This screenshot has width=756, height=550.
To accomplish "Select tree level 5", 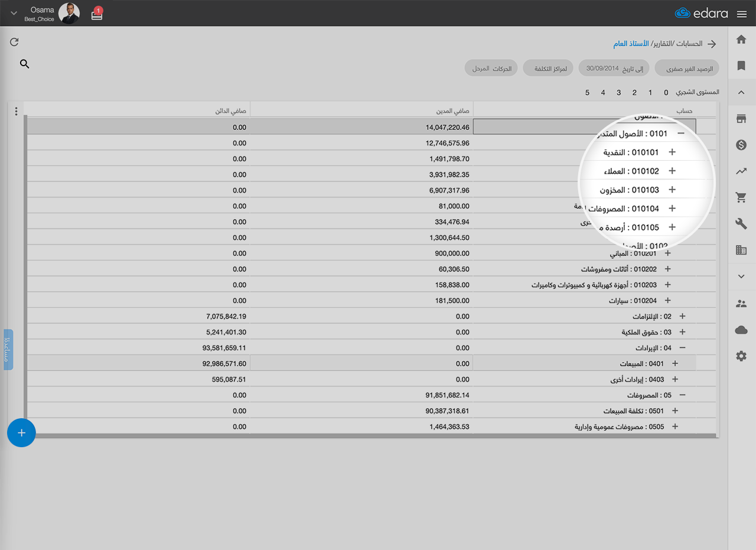I will tap(587, 93).
